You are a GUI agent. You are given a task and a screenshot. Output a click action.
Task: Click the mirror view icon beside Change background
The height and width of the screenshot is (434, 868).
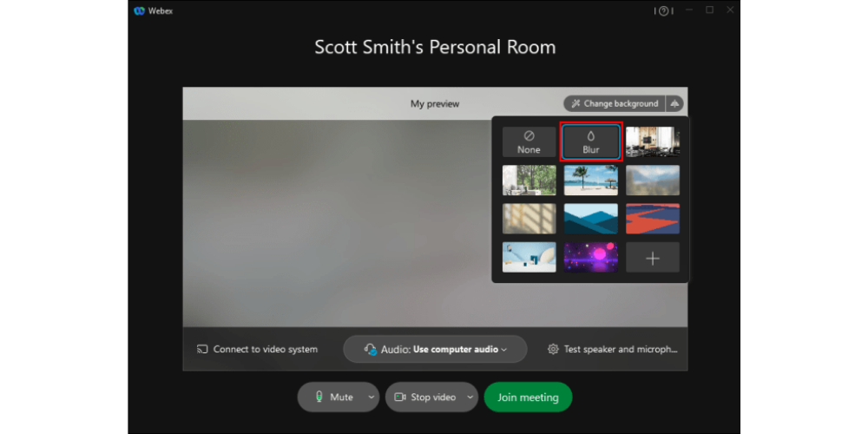click(676, 103)
